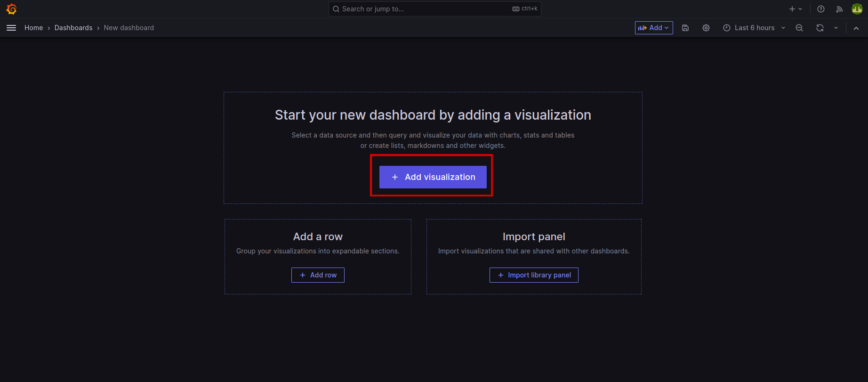Open the user profile avatar
Image resolution: width=868 pixels, height=382 pixels.
(857, 9)
